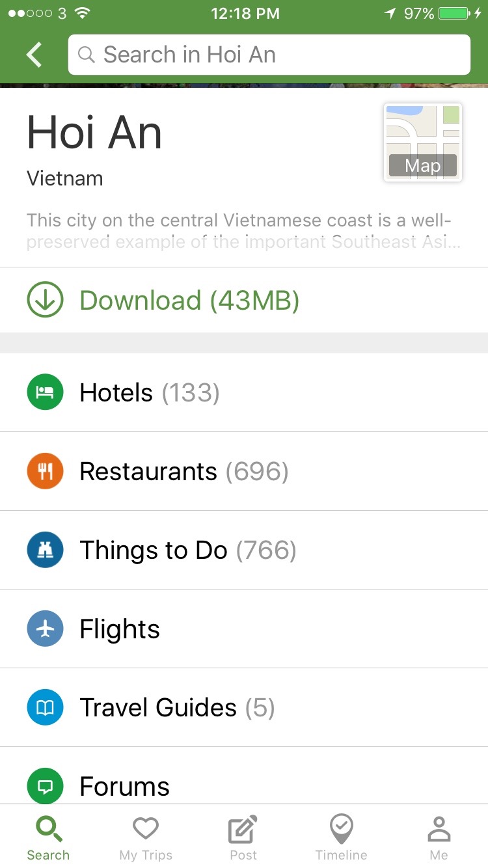The image size is (488, 868).
Task: Switch to the My Trips tab
Action: pyautogui.click(x=146, y=838)
